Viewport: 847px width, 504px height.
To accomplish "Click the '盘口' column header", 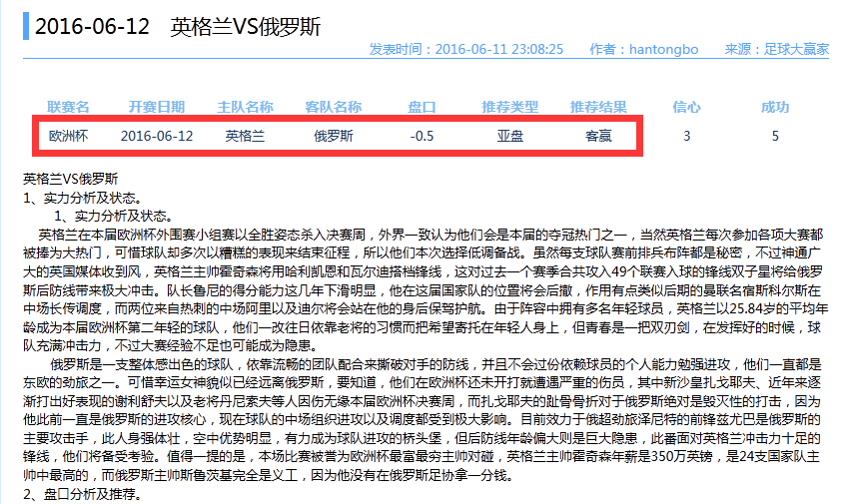I will coord(422,107).
